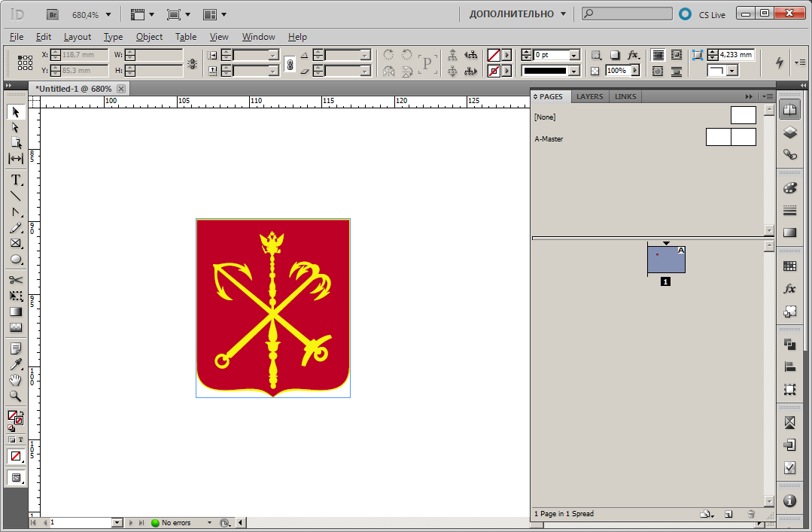Click the drop shadow button in control panel

pyautogui.click(x=615, y=55)
